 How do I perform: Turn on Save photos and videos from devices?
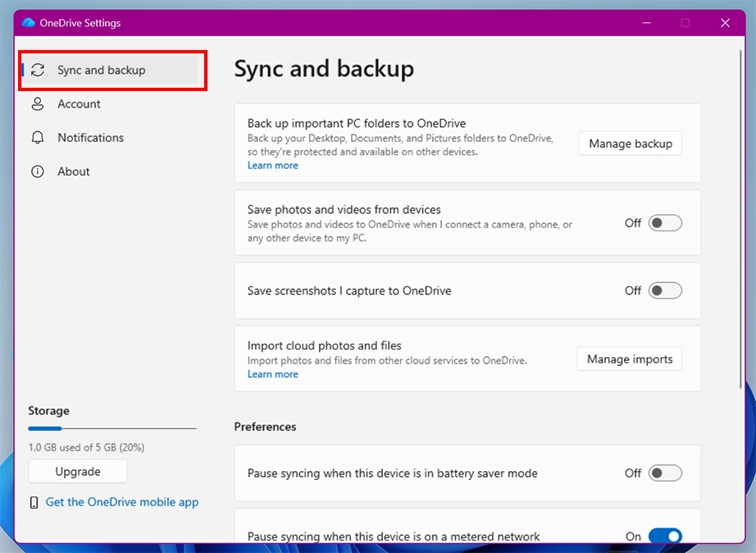pos(665,223)
